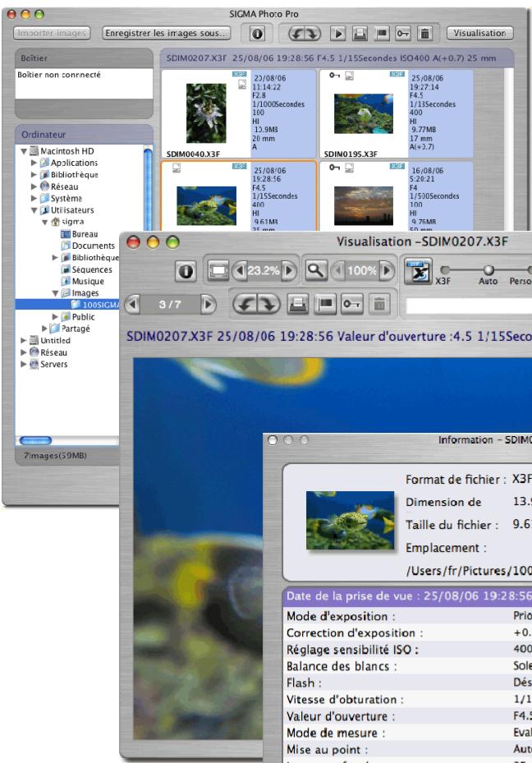This screenshot has height=763, width=532.
Task: Select the fish thumbnail dated 25/08/06 19:28:56
Action: click(206, 206)
